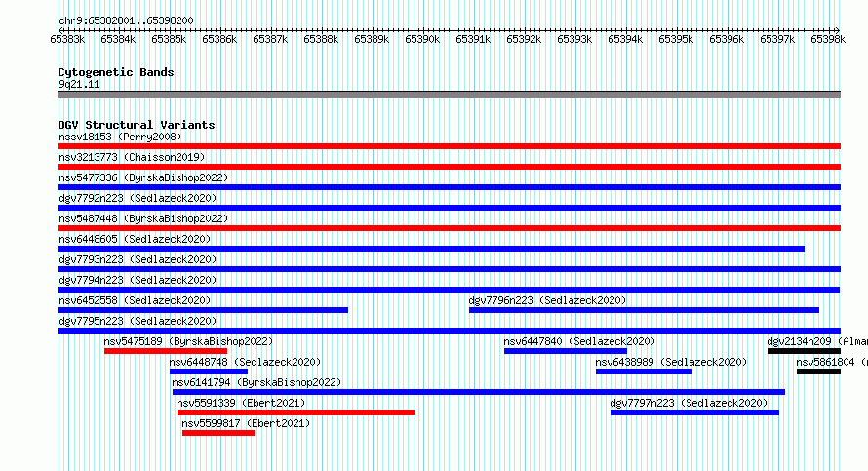Viewport: 868px width, 471px height.
Task: Click the Cytogenetic Bands track title
Action: coord(116,72)
